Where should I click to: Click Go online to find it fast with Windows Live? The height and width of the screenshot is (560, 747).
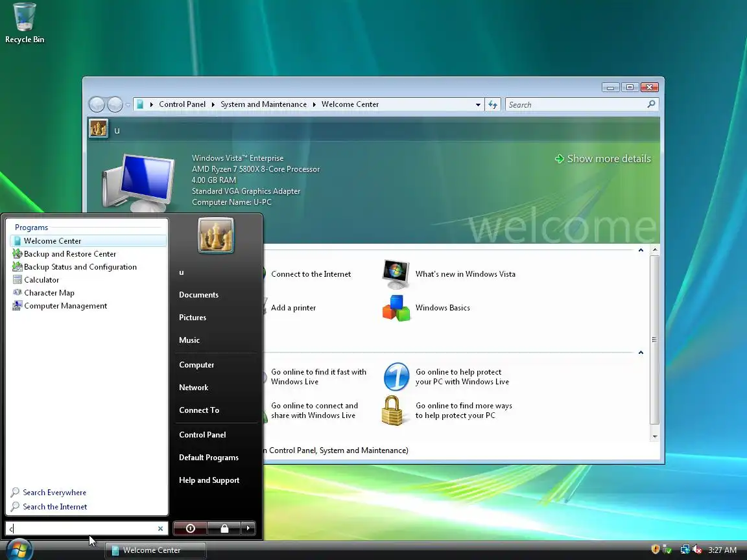(319, 377)
